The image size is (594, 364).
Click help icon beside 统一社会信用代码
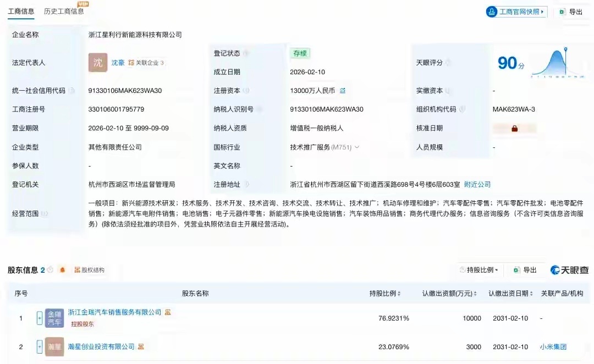(x=71, y=91)
